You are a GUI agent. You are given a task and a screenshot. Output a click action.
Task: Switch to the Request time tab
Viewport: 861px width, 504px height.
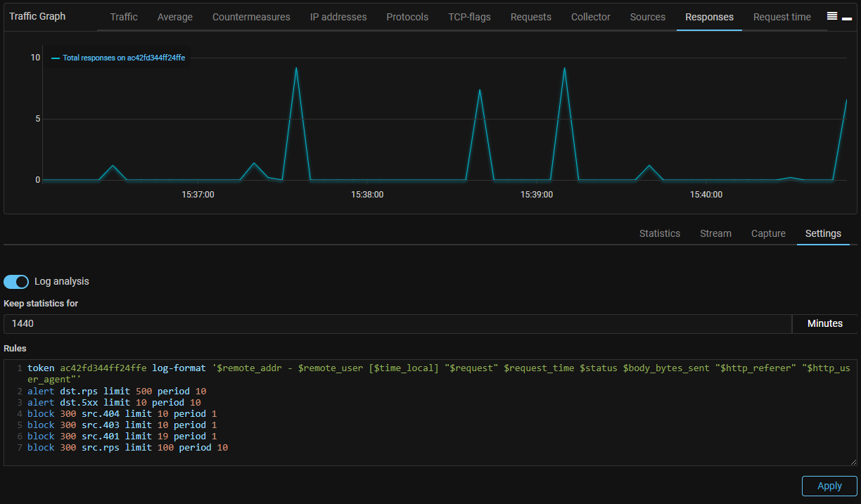[782, 17]
